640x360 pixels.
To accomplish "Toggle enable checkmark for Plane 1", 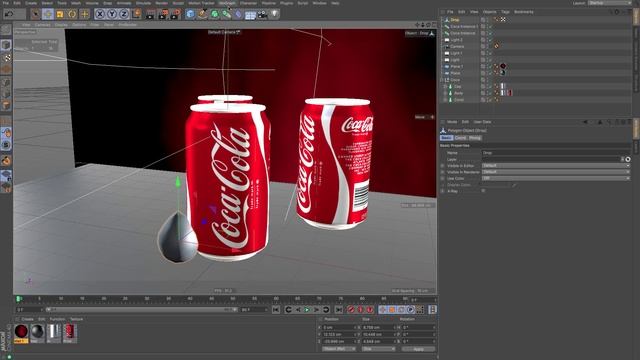I will click(x=490, y=66).
